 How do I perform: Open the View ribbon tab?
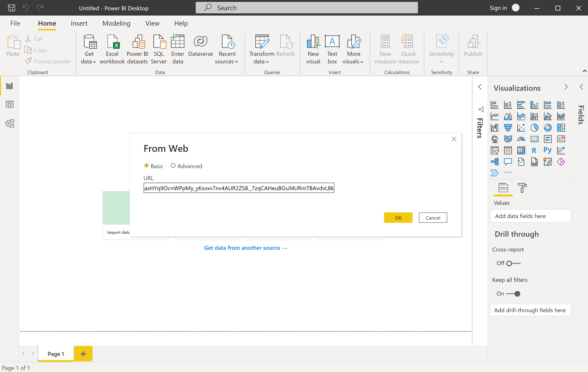[152, 23]
